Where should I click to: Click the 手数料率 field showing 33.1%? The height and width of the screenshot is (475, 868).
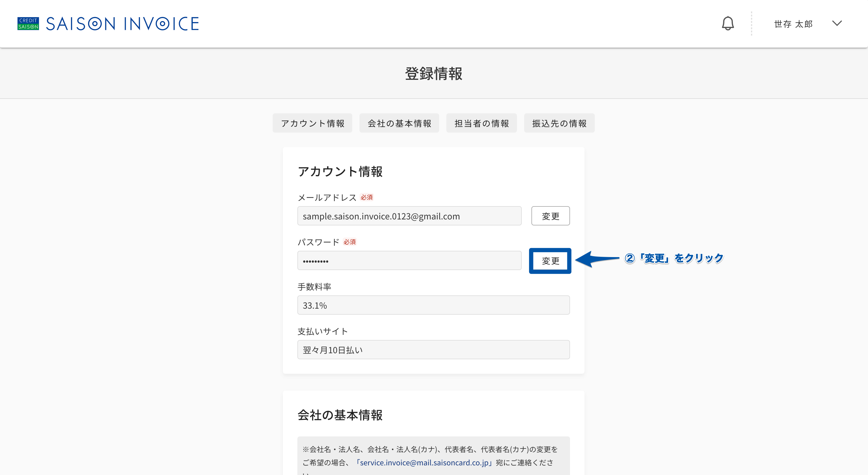tap(434, 305)
